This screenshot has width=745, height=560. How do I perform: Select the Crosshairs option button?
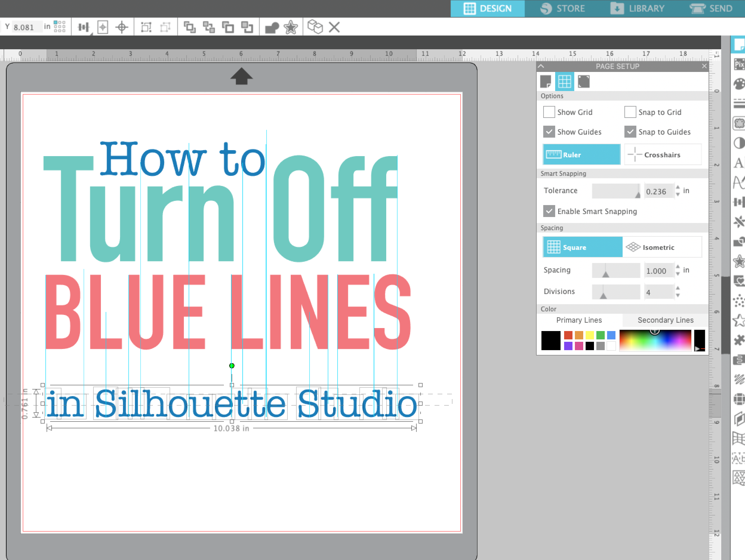pyautogui.click(x=663, y=155)
